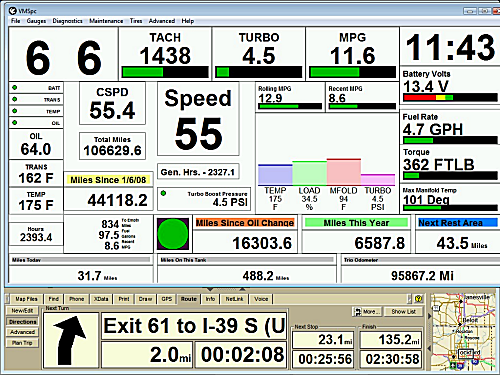Image resolution: width=500 pixels, height=375 pixels.
Task: Expand the panel with lower side arrow
Action: [x=429, y=348]
